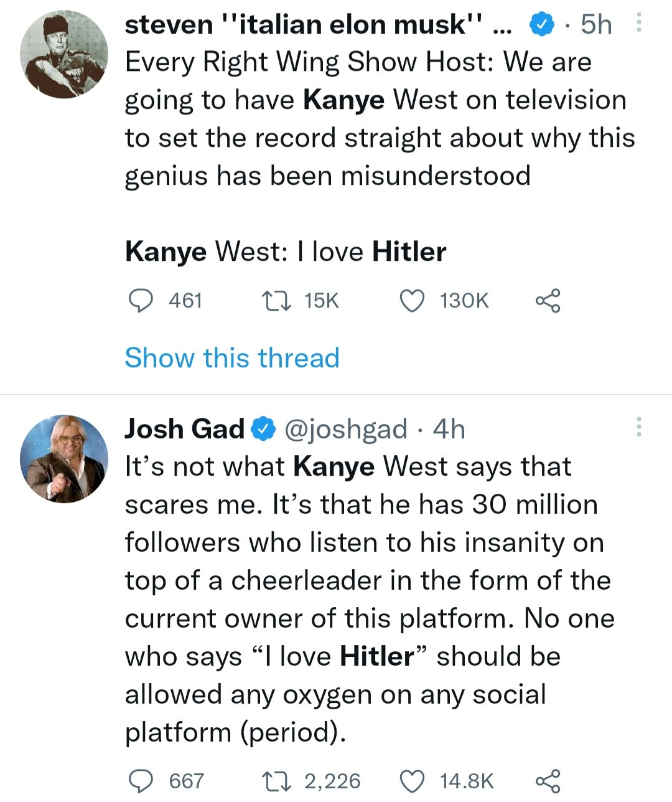
Task: Click Show this thread link
Action: tap(232, 358)
